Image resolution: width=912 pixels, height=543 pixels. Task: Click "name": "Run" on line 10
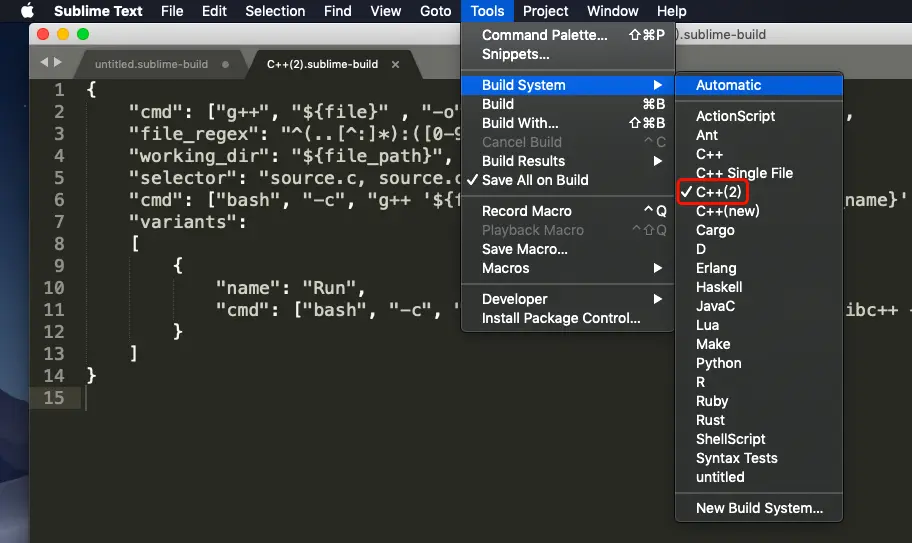(x=290, y=288)
